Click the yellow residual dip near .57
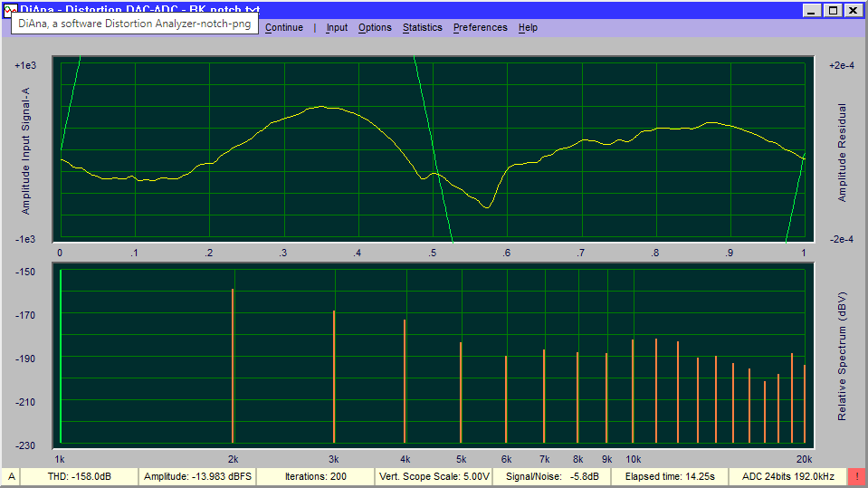This screenshot has width=868, height=488. point(487,206)
